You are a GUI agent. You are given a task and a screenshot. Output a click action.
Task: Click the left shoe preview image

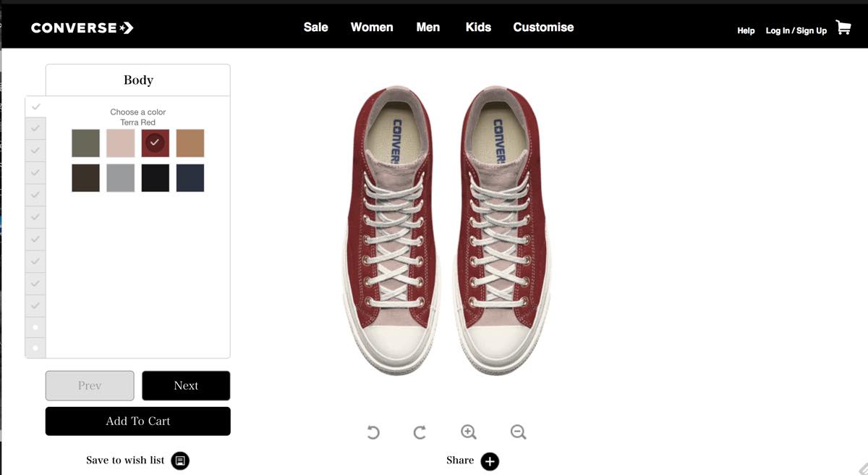[391, 230]
